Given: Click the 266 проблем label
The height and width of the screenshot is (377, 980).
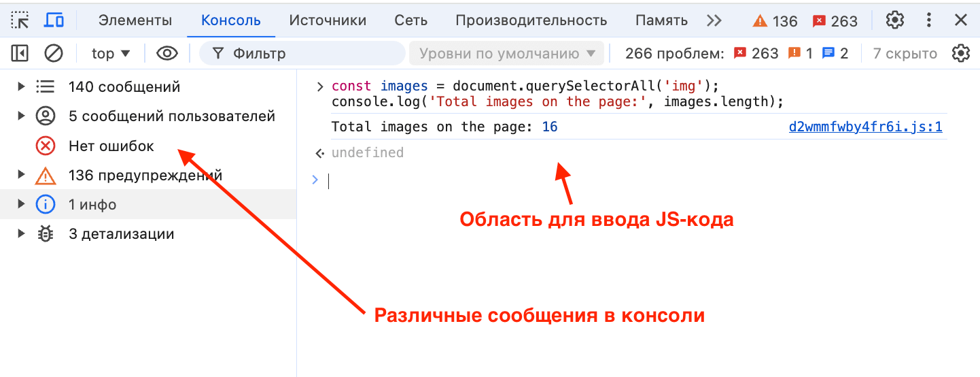Looking at the screenshot, I should [x=674, y=53].
